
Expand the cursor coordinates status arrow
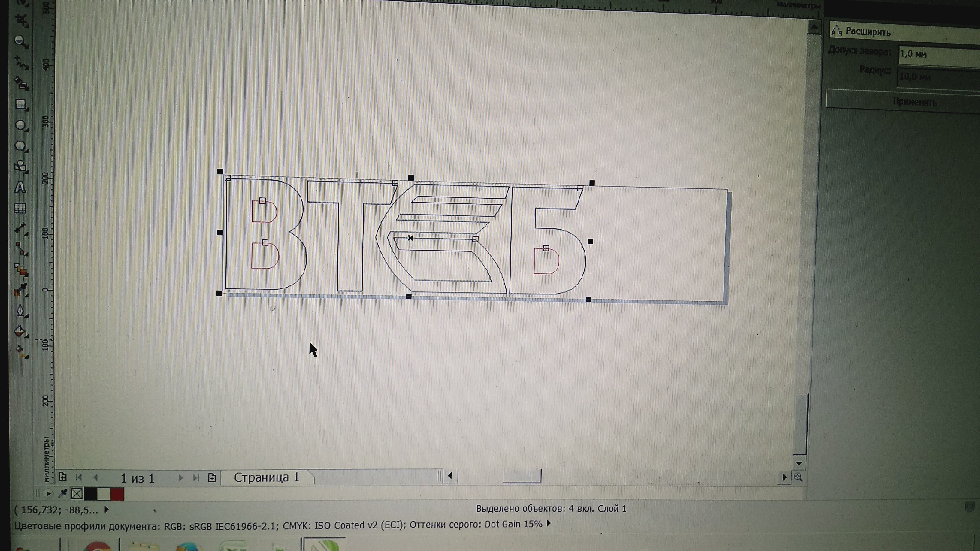pyautogui.click(x=107, y=510)
